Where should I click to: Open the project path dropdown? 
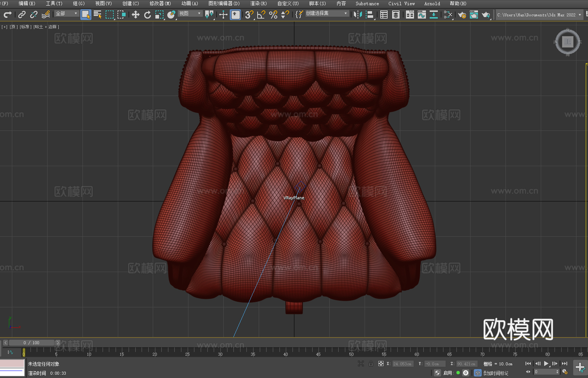[539, 15]
